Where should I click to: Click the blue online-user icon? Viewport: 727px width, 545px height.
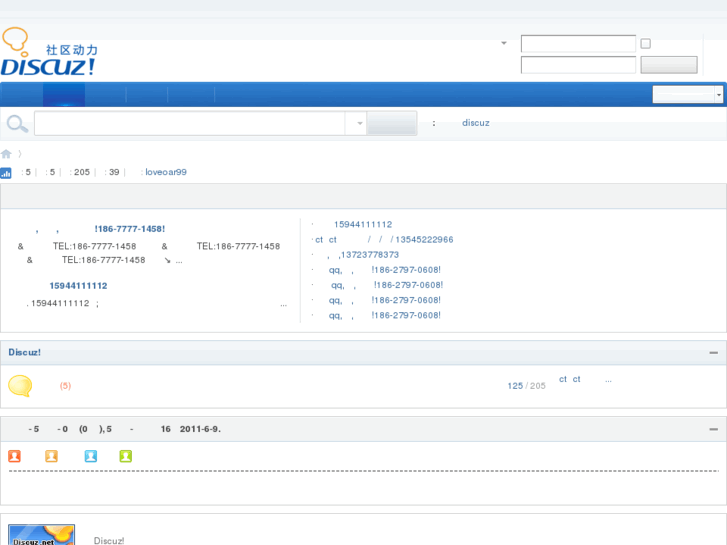[91, 456]
